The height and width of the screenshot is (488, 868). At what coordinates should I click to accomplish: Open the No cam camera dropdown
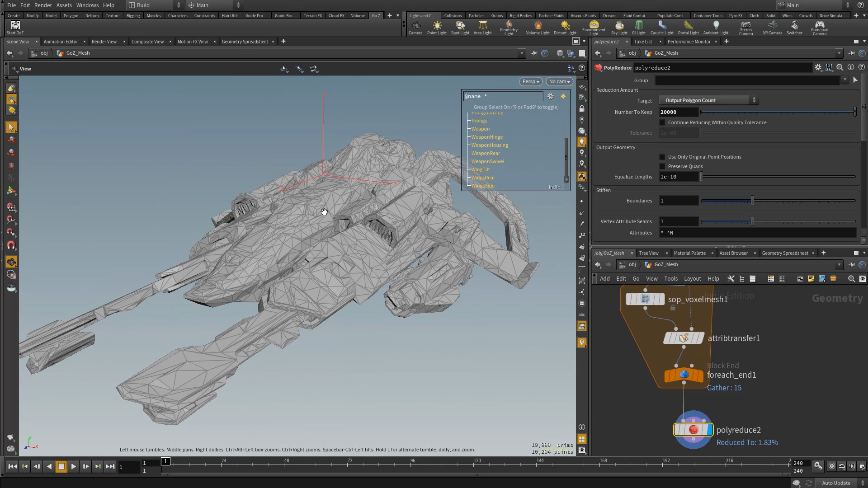(x=559, y=81)
